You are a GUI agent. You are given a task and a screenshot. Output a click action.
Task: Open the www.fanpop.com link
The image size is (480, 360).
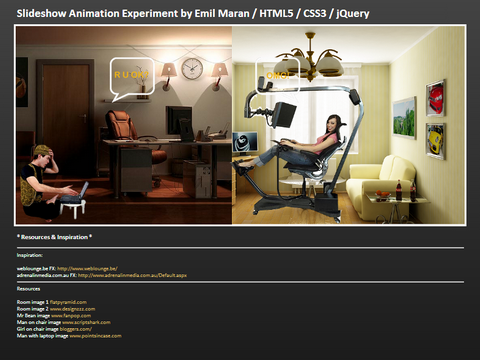71,316
